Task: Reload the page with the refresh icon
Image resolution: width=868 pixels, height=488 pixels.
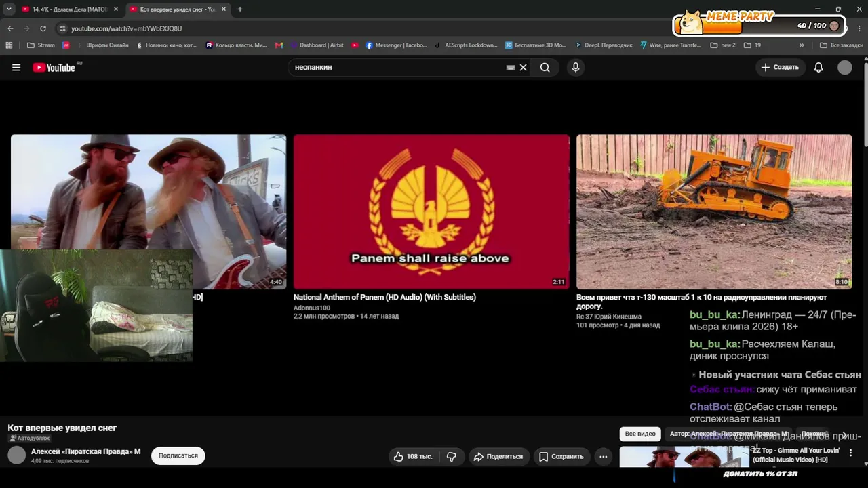Action: [x=43, y=28]
